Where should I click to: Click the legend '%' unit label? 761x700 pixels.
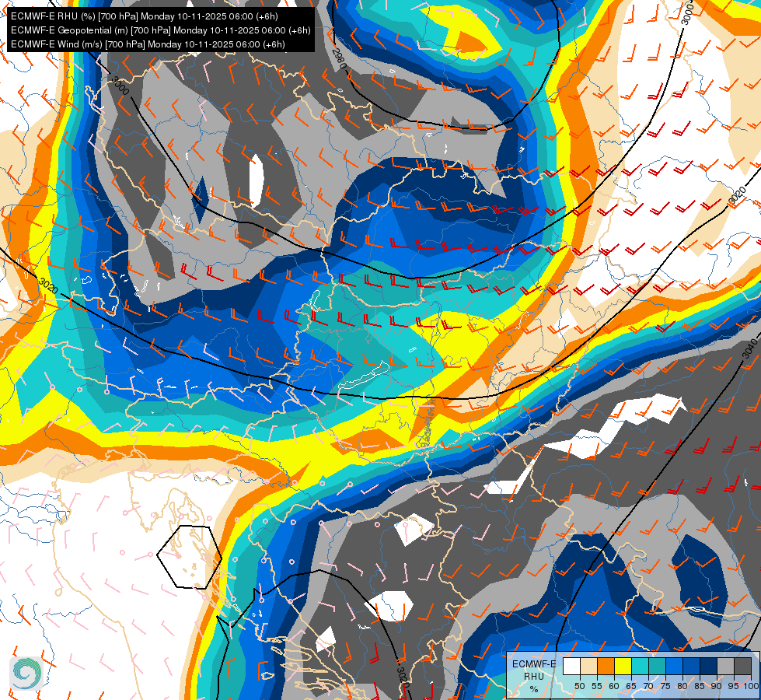click(x=534, y=689)
